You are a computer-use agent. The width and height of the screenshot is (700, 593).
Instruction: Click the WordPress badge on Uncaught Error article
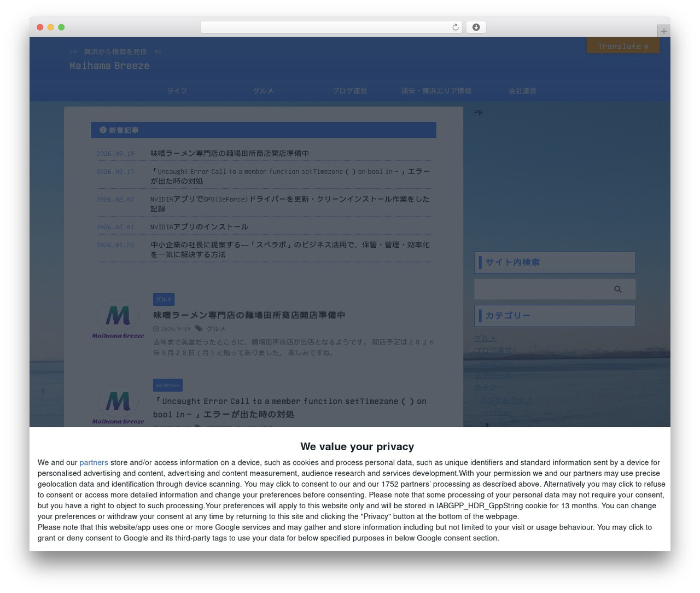pyautogui.click(x=167, y=385)
